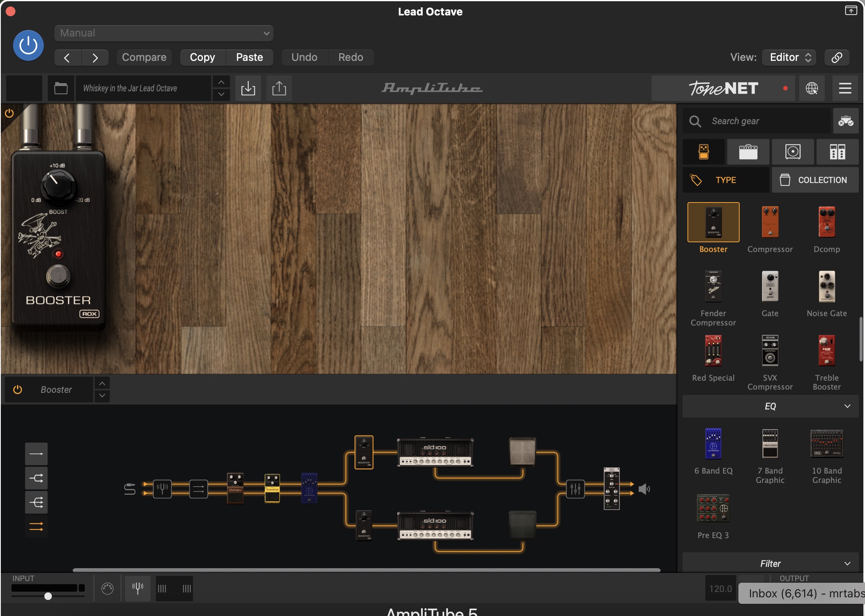The width and height of the screenshot is (865, 616).
Task: Undo the last change
Action: [304, 57]
